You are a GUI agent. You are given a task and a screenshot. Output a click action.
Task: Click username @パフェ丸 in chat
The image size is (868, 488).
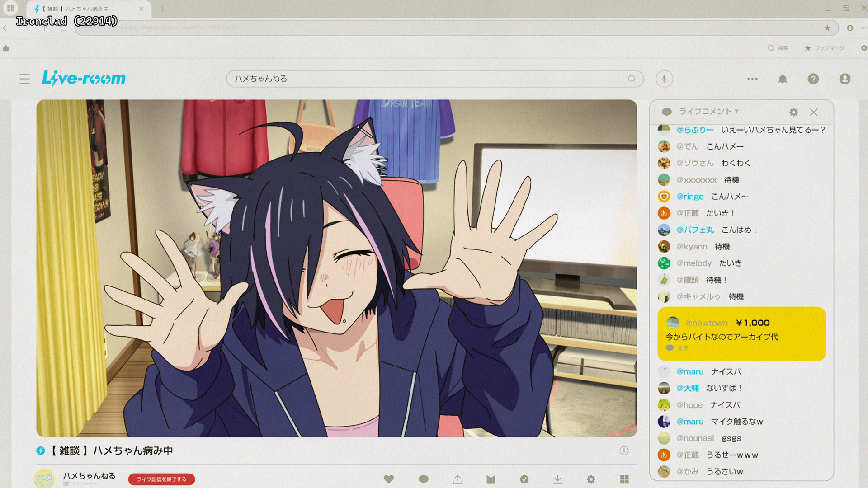pos(695,230)
